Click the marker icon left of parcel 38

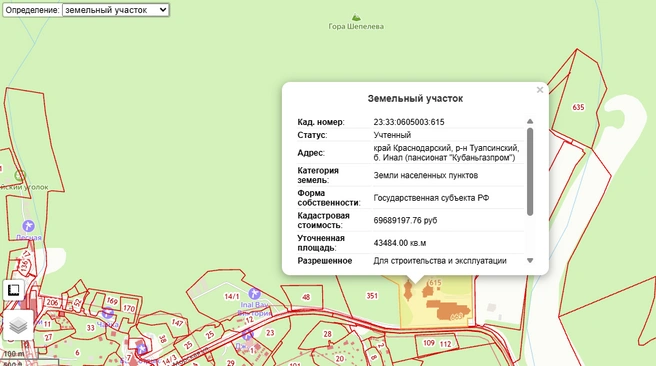click(142, 348)
